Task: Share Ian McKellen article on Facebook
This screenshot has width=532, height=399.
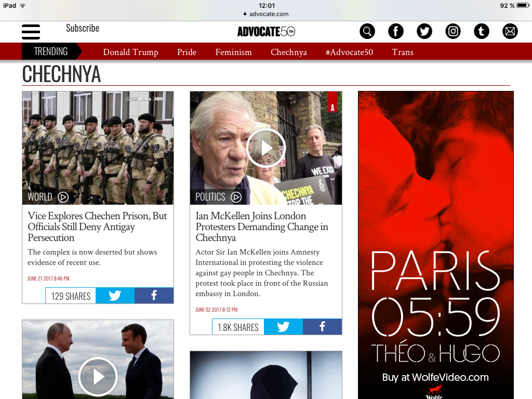Action: 322,327
